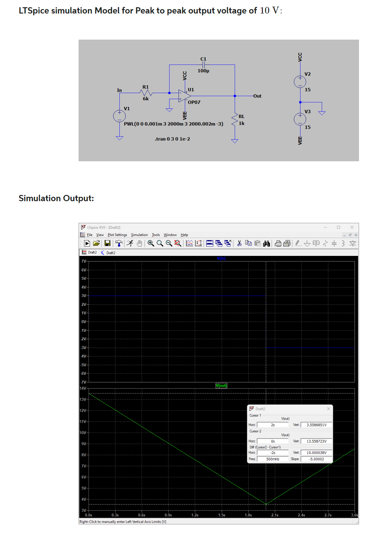The image size is (392, 547).
Task: Click the Cascade windows icon
Action: [x=219, y=243]
